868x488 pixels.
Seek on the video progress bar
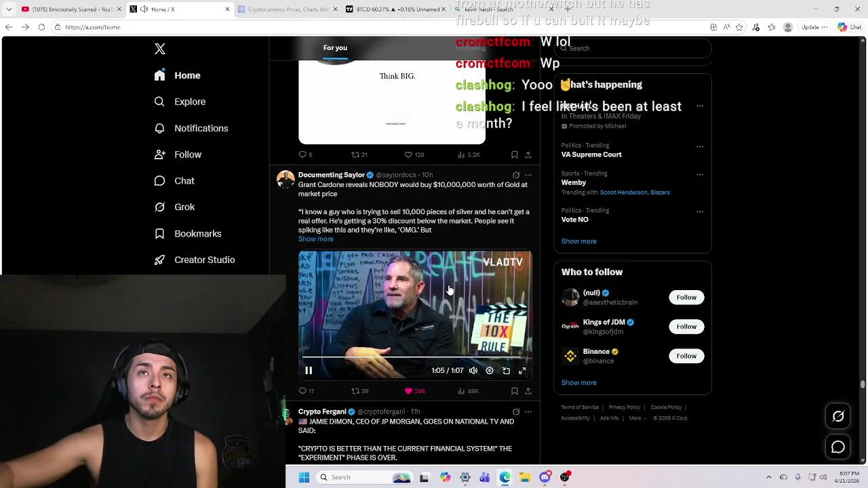(415, 357)
